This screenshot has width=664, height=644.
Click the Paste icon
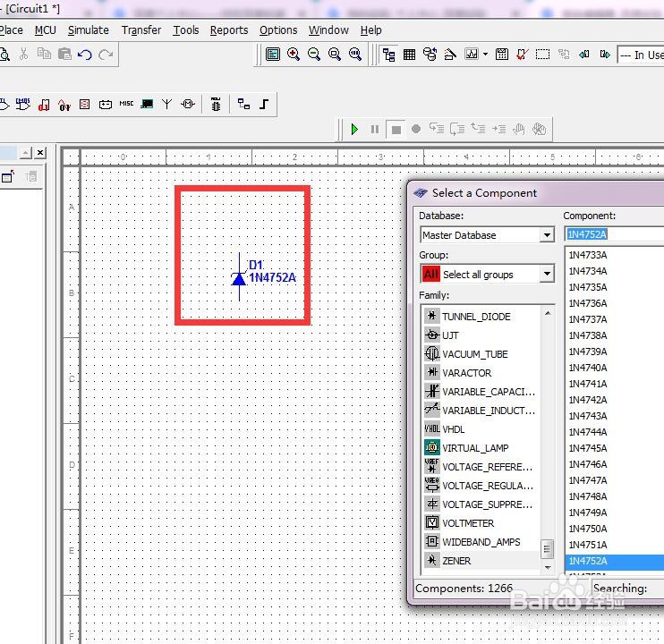tap(64, 55)
